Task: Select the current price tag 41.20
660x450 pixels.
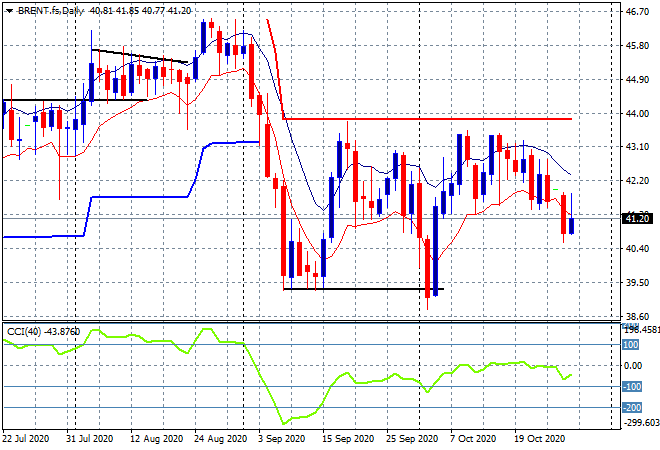Action: (637, 218)
